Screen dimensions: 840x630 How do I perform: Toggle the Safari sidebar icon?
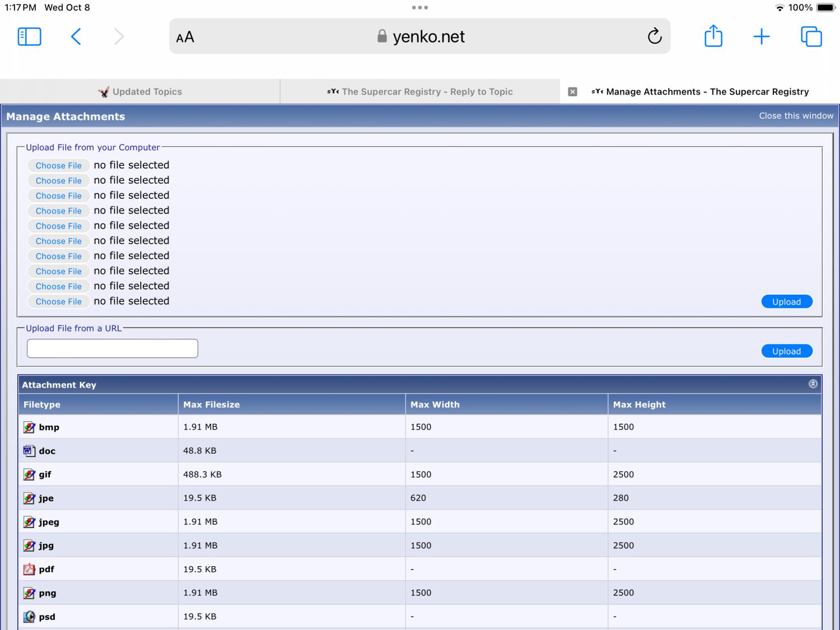point(29,37)
